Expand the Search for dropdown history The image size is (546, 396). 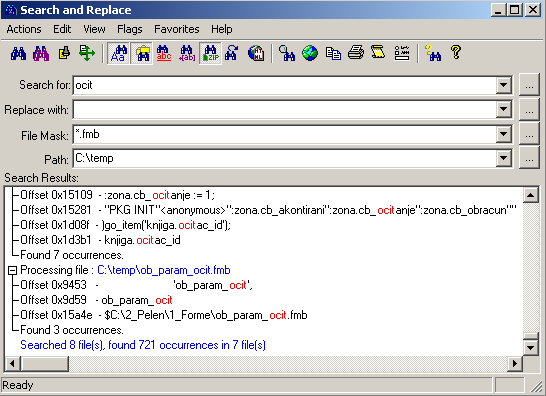[503, 85]
